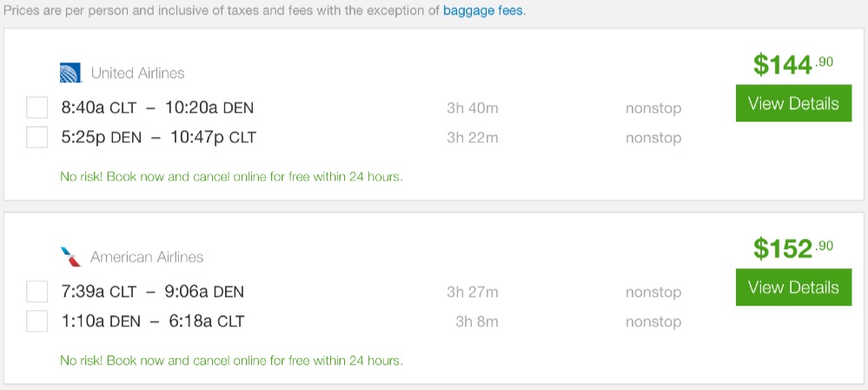Open the baggage fees link
Screen dimensions: 868x390
coord(483,11)
